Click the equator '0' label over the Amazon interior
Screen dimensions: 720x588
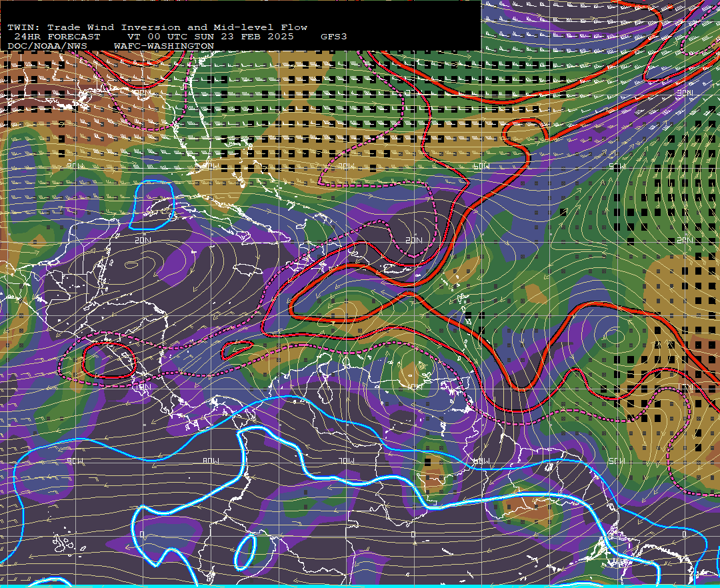[413, 534]
